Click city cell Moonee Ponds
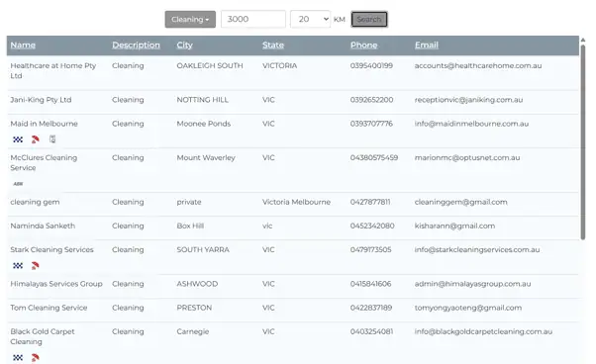 coord(204,124)
